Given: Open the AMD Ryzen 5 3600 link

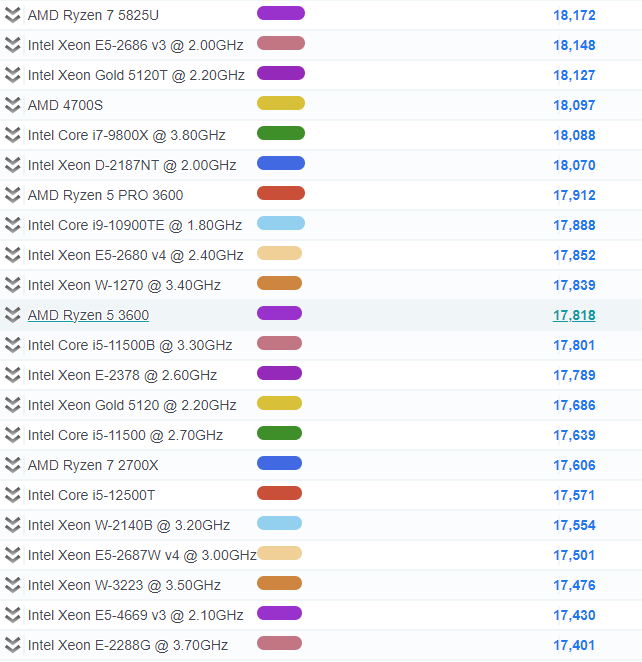Looking at the screenshot, I should pyautogui.click(x=88, y=315).
